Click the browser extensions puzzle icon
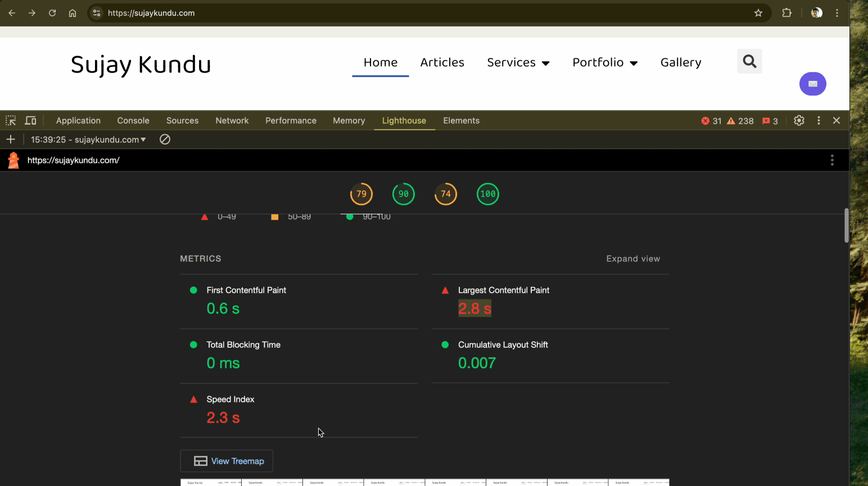This screenshot has height=486, width=868. pos(786,12)
